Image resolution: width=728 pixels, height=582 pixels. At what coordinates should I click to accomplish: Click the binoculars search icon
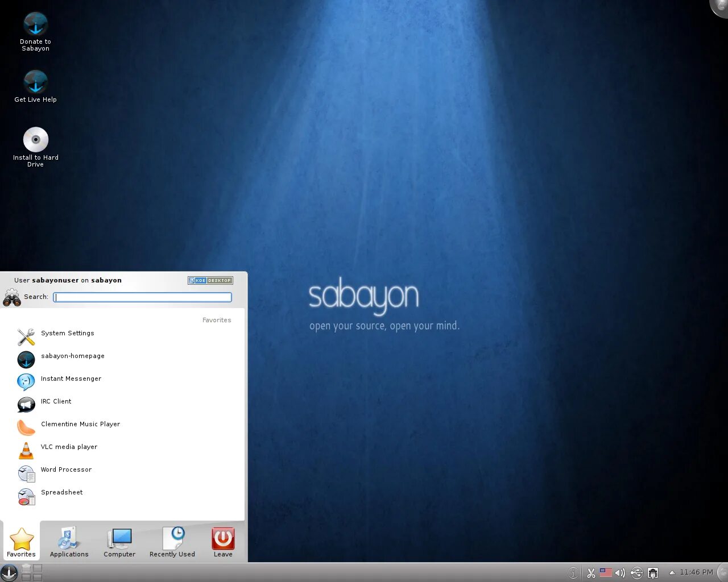12,297
